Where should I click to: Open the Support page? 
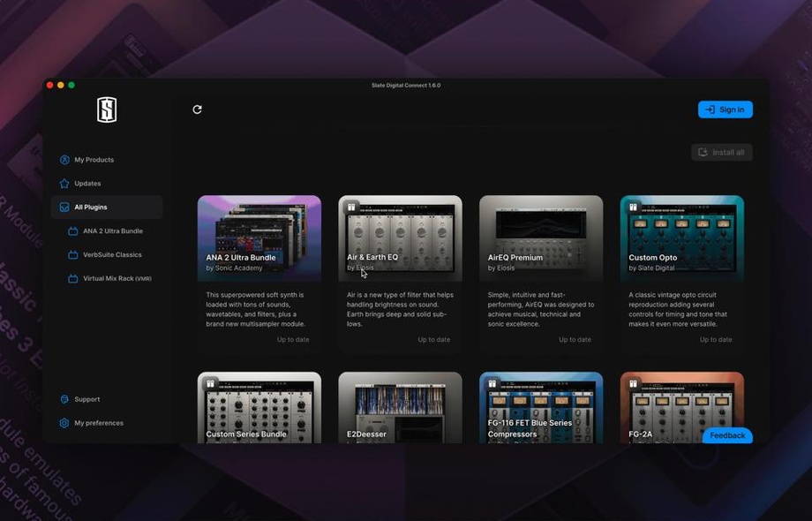pyautogui.click(x=87, y=399)
